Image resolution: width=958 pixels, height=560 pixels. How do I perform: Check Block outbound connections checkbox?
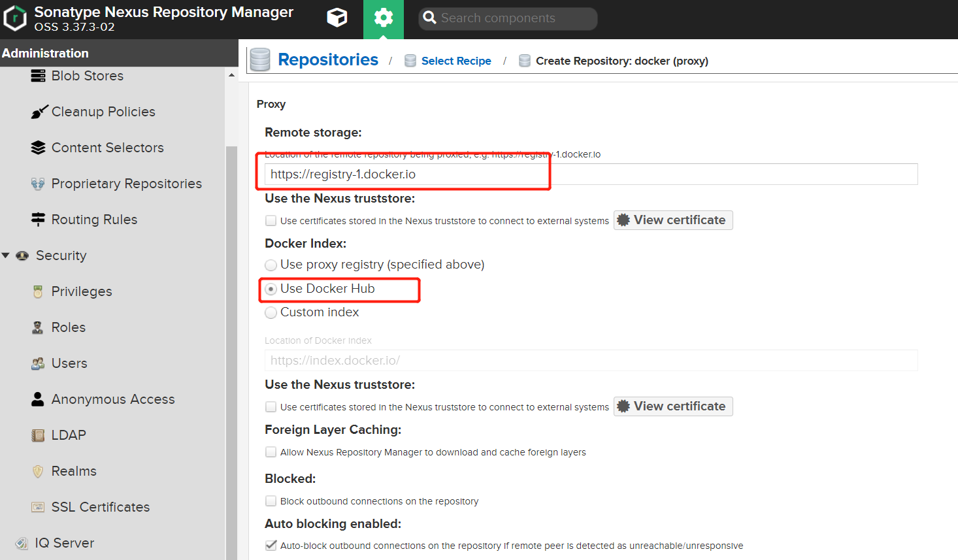pyautogui.click(x=271, y=501)
